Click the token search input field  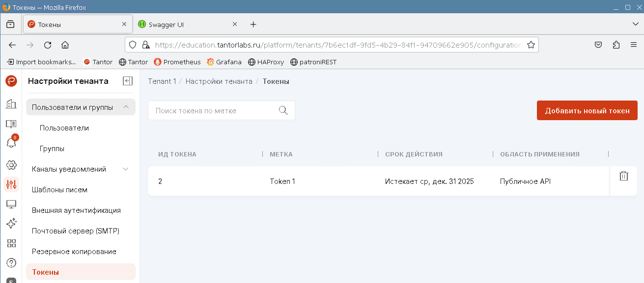[214, 111]
